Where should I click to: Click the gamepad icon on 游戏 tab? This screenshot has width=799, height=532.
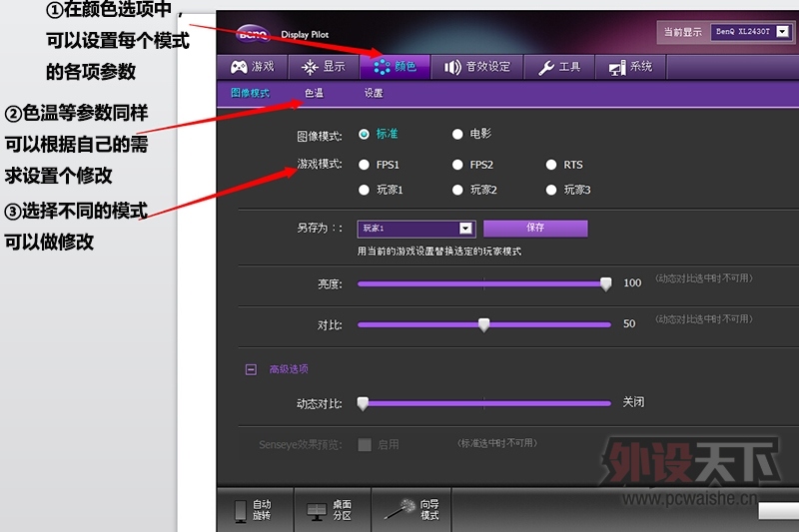(x=239, y=67)
